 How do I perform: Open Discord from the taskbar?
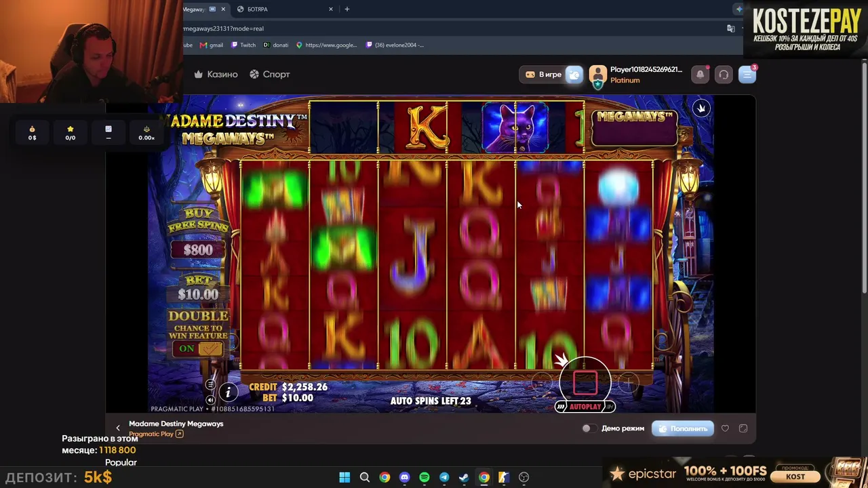(x=405, y=477)
